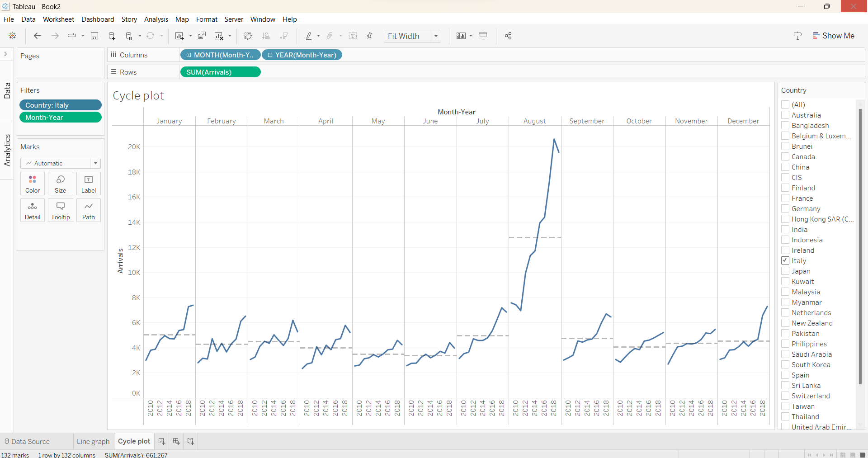Click the New Worksheet tab icon

point(162,441)
